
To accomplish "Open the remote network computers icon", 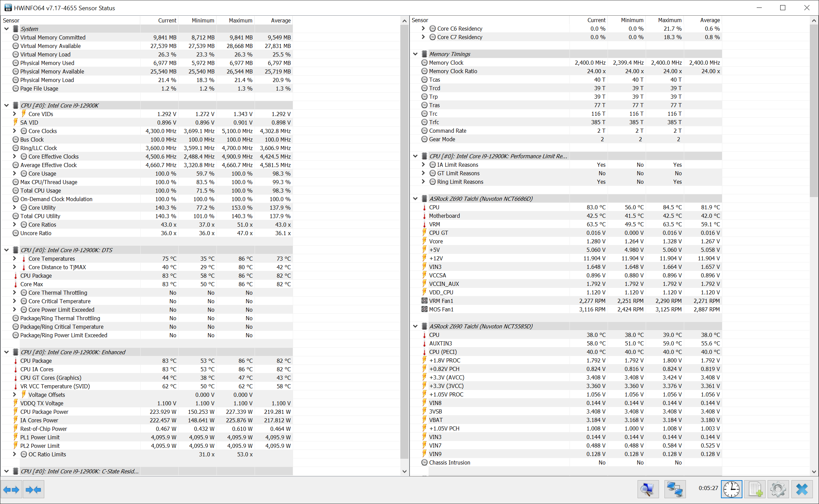I will point(675,490).
